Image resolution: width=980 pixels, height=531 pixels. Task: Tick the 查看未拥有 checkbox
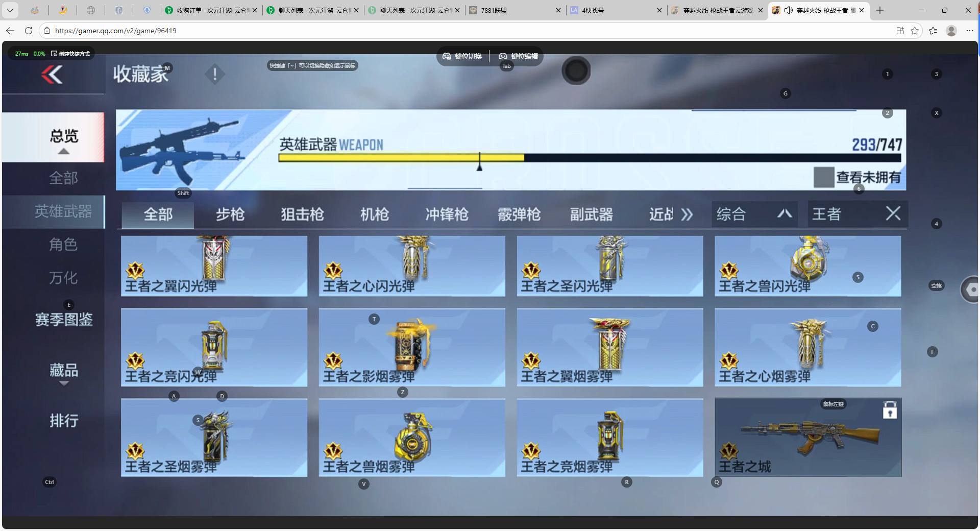point(824,177)
